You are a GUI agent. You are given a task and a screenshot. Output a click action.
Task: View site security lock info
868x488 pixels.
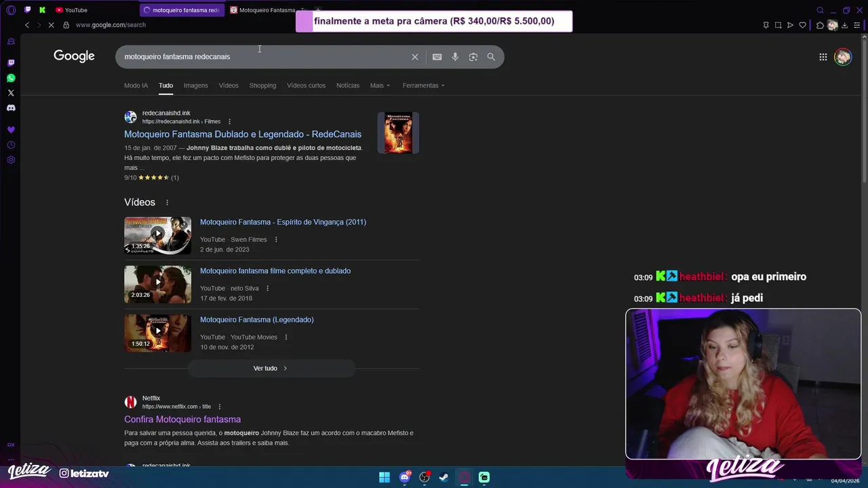click(x=66, y=25)
